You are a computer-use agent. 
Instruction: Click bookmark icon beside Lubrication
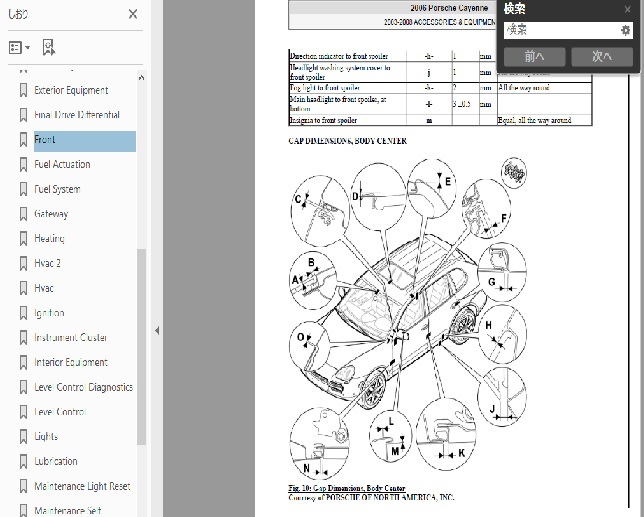click(x=23, y=462)
